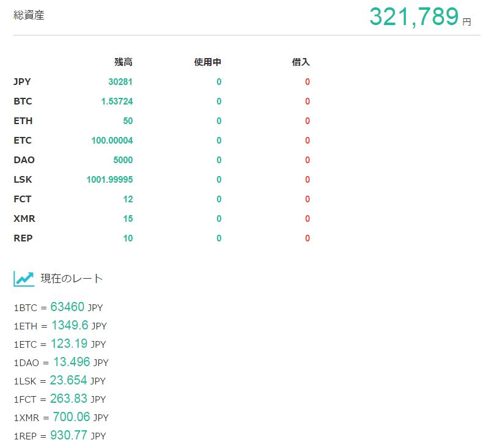The image size is (494, 448).
Task: Click the ETH currency label
Action: click(x=23, y=121)
